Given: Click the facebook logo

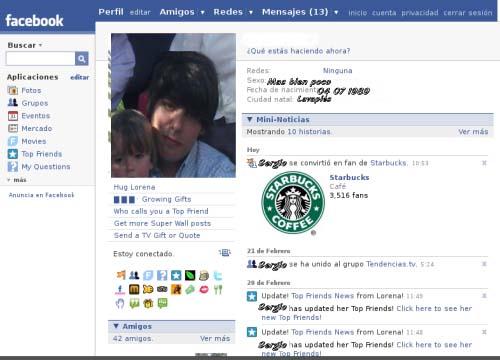Looking at the screenshot, I should [34, 21].
